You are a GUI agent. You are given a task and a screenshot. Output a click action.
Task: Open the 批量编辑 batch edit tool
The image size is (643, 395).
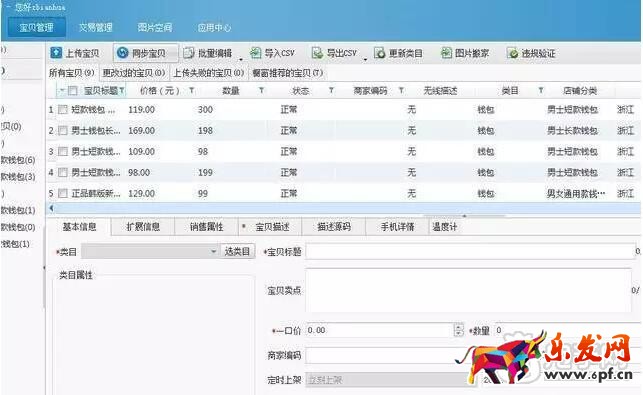(208, 53)
